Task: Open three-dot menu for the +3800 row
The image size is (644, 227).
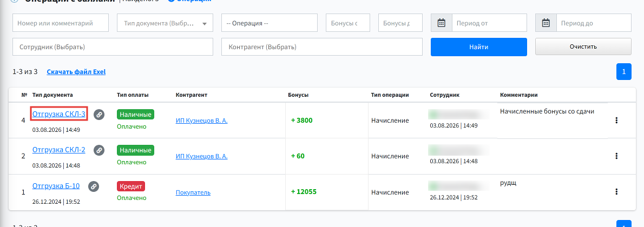Action: 616,121
